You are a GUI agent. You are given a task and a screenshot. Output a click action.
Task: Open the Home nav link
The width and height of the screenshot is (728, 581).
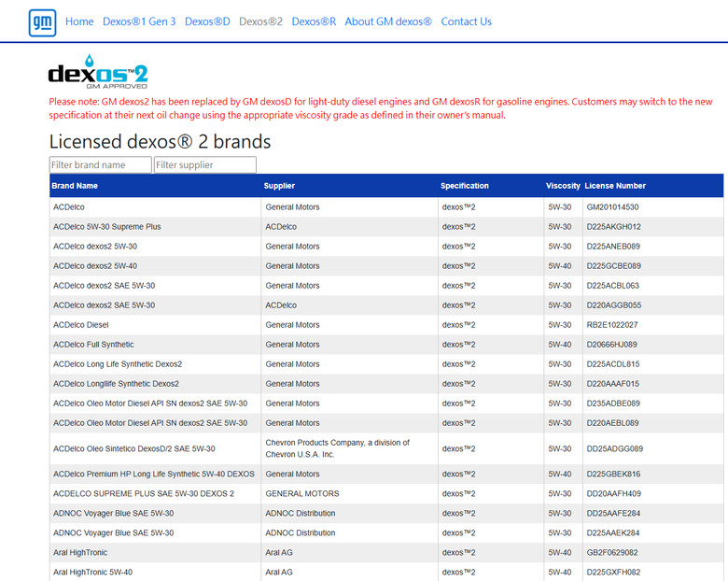point(79,21)
